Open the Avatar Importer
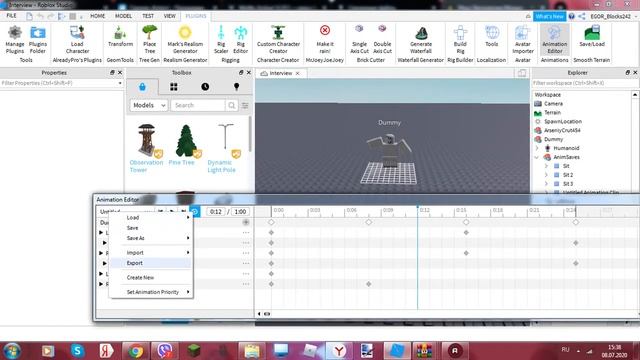The image size is (640, 360). tap(523, 40)
